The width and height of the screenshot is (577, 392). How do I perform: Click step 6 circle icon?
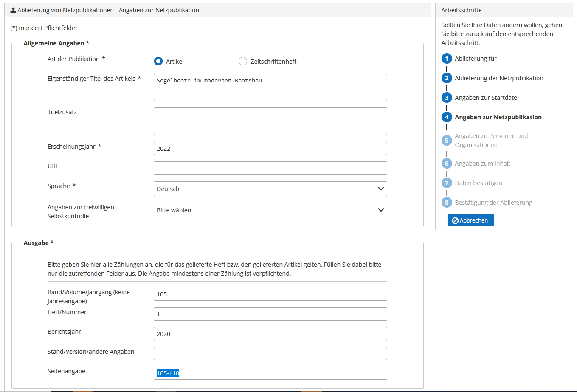click(x=446, y=164)
